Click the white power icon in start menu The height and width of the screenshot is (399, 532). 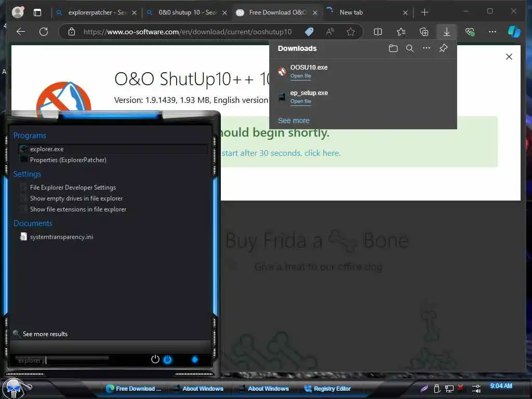point(155,360)
